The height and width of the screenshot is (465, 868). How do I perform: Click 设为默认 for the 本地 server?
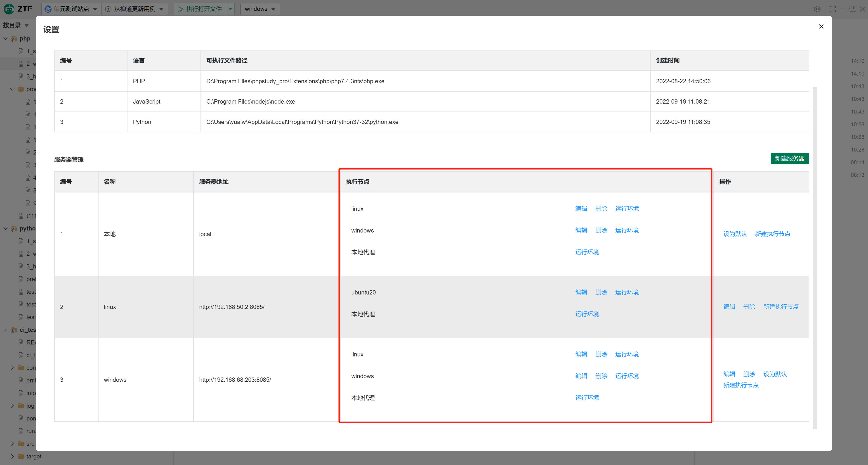[x=735, y=234]
